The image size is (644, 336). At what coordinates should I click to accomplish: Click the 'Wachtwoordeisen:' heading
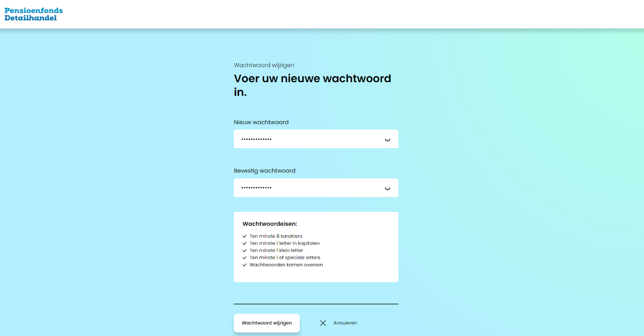point(270,224)
